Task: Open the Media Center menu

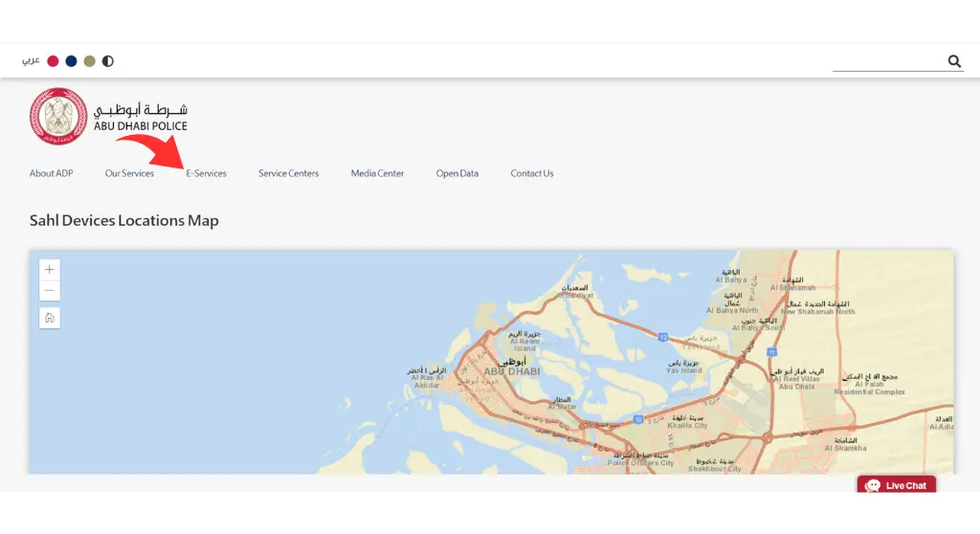Action: click(x=377, y=173)
